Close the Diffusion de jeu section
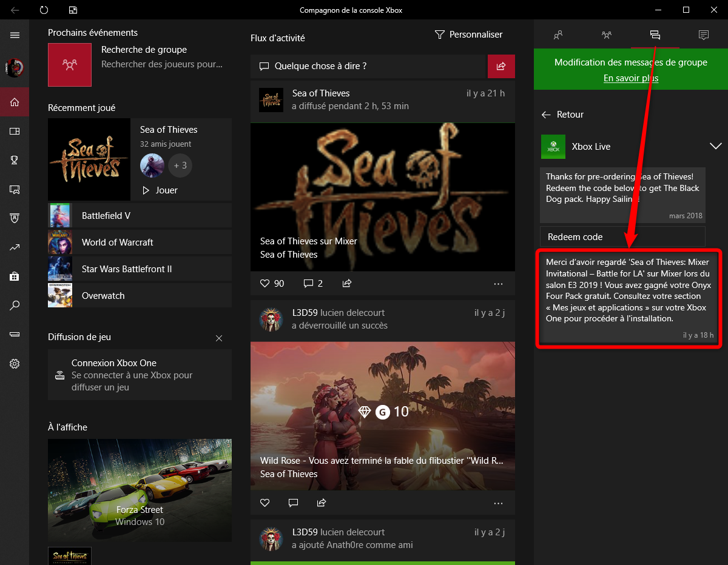 tap(219, 338)
